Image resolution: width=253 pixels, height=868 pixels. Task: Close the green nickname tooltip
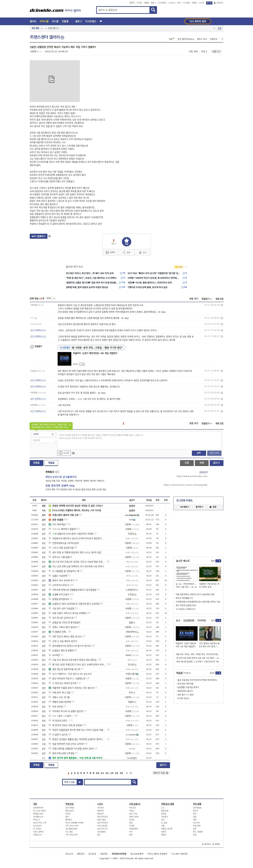pyautogui.click(x=70, y=425)
